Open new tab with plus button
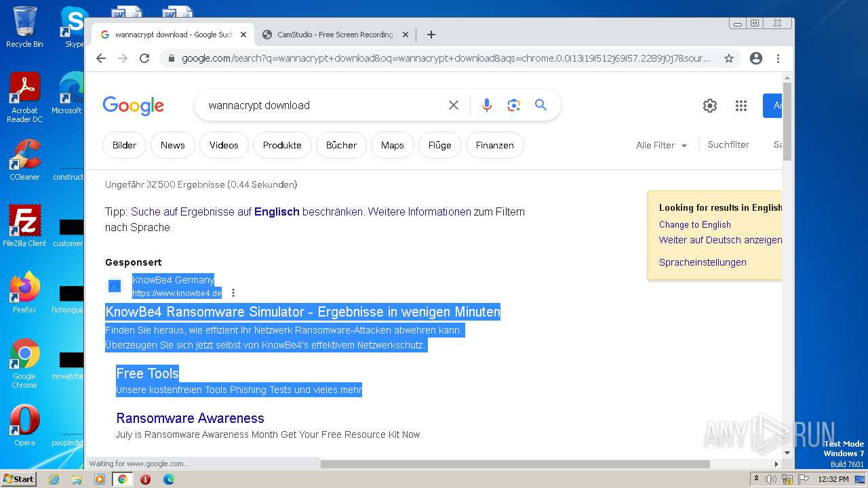The width and height of the screenshot is (868, 488). tap(431, 35)
